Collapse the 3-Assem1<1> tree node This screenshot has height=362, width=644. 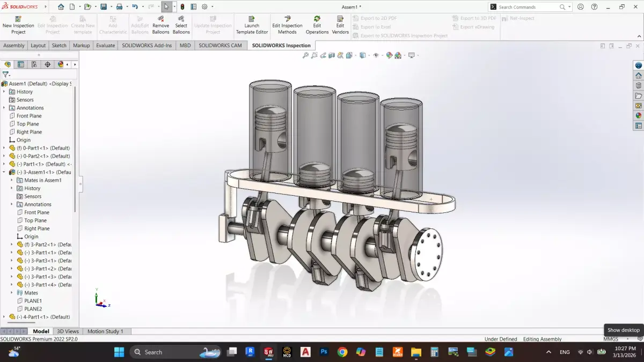click(x=4, y=172)
